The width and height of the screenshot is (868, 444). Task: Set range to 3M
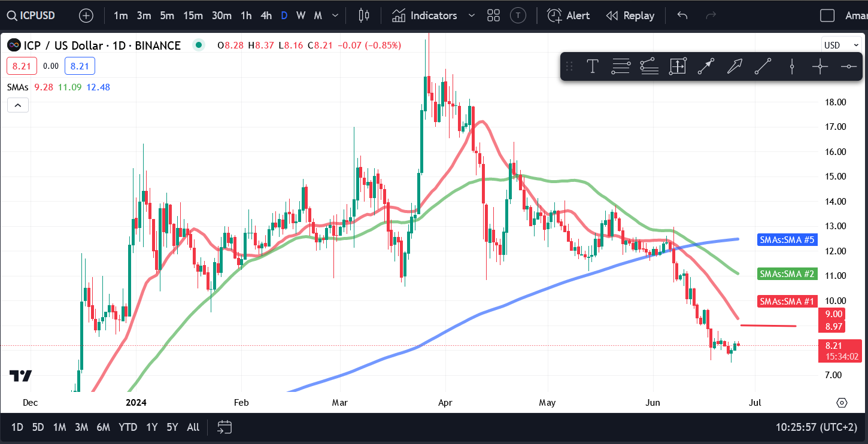coord(81,427)
